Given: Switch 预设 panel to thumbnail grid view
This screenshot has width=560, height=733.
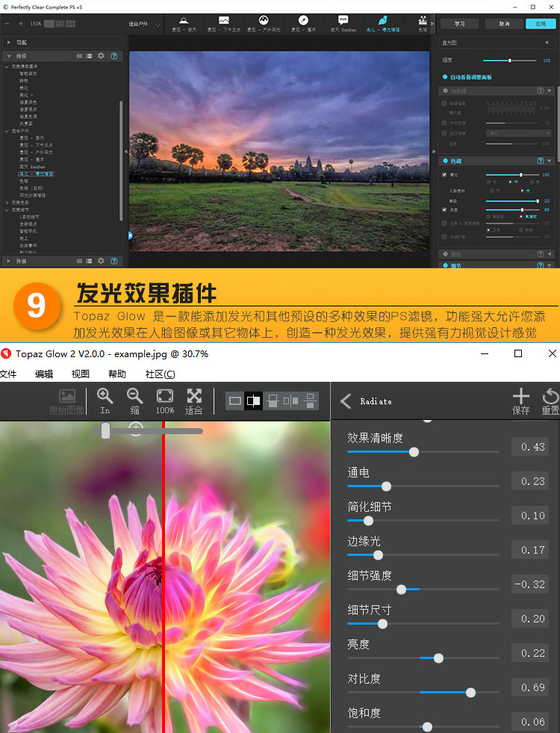Looking at the screenshot, I should tap(79, 55).
